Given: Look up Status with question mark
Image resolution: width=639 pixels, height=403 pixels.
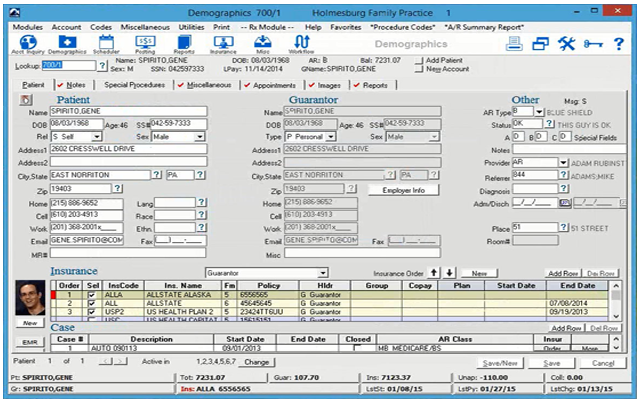Looking at the screenshot, I should click(x=549, y=123).
